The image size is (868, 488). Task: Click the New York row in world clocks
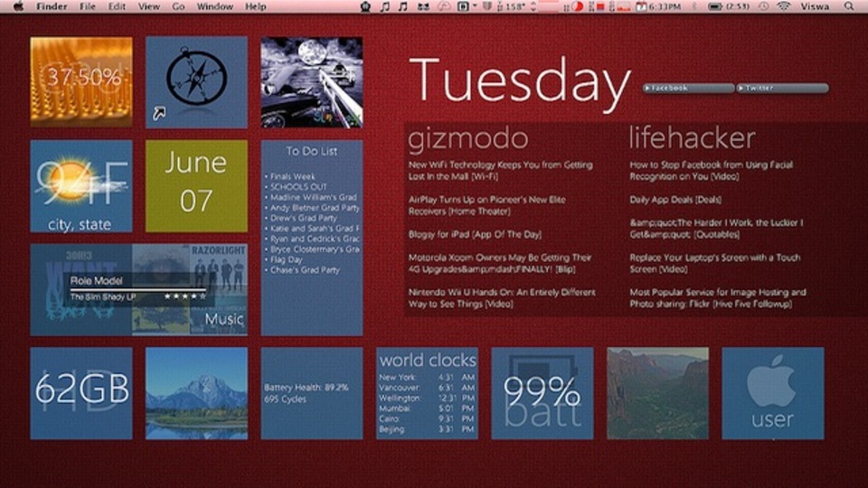pyautogui.click(x=427, y=378)
